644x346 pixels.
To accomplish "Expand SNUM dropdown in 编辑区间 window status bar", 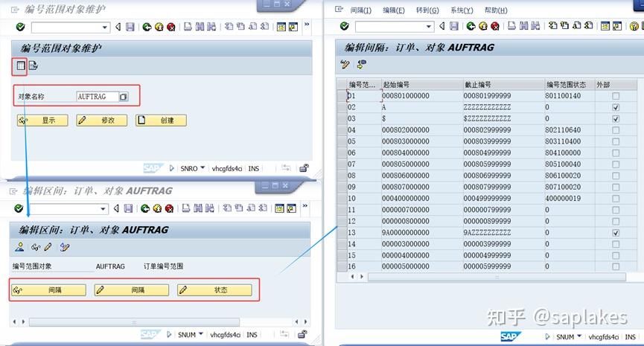I will point(201,334).
